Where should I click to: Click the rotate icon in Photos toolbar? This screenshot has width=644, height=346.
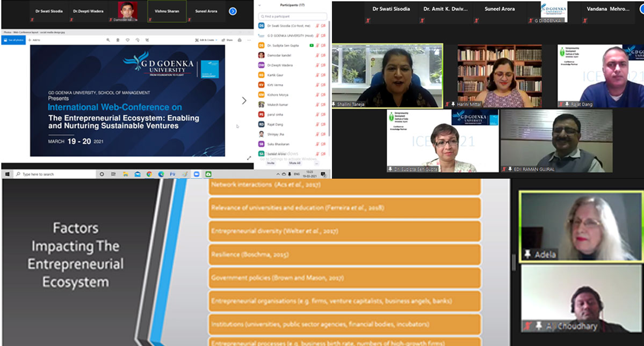tap(137, 40)
